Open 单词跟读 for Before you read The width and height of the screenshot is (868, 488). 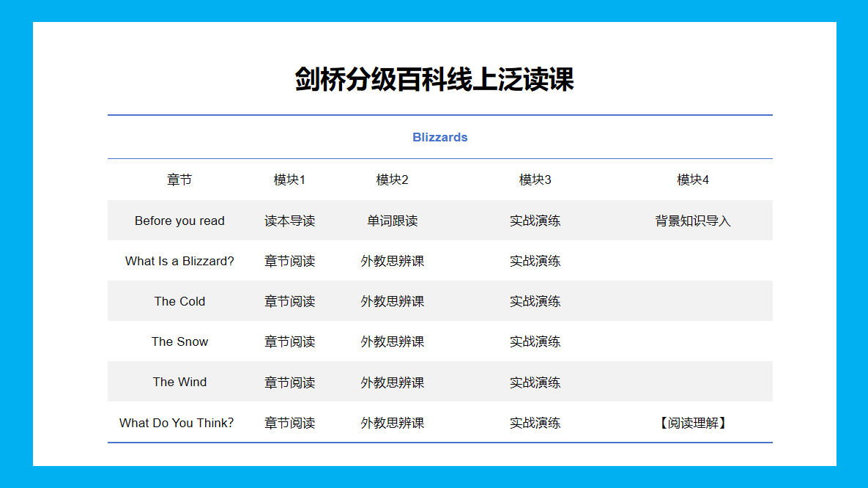click(x=392, y=220)
